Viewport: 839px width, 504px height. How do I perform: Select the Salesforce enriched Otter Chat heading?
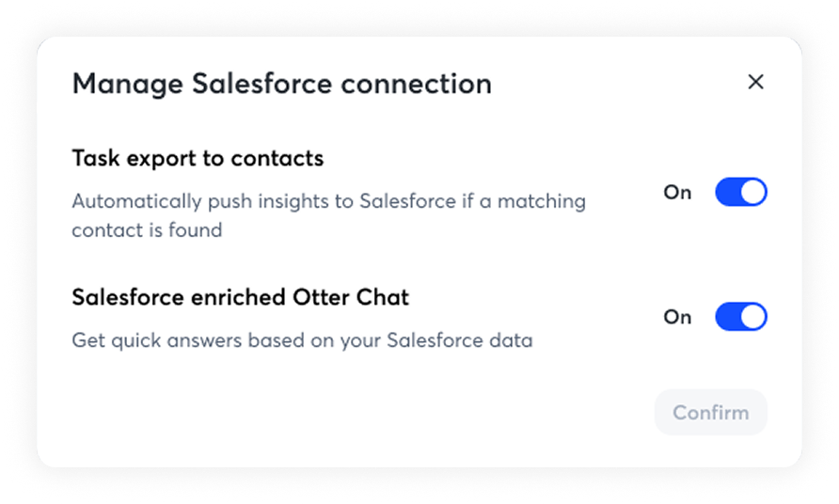[240, 298]
